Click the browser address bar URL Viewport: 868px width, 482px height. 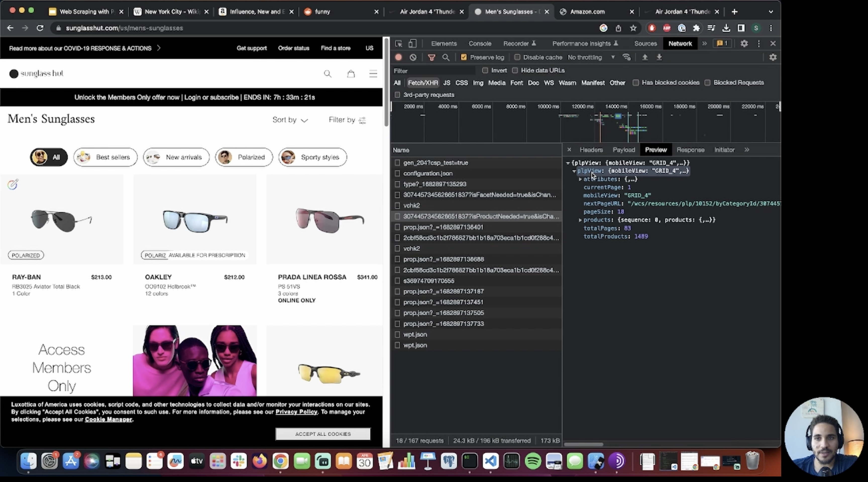click(124, 28)
